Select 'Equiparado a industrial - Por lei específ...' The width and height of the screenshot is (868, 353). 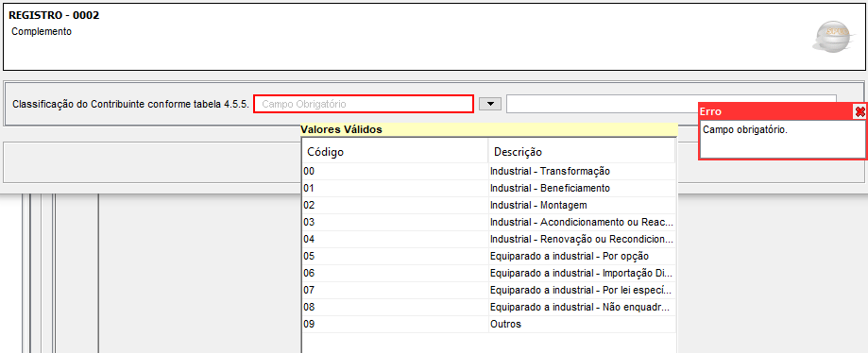coord(582,291)
